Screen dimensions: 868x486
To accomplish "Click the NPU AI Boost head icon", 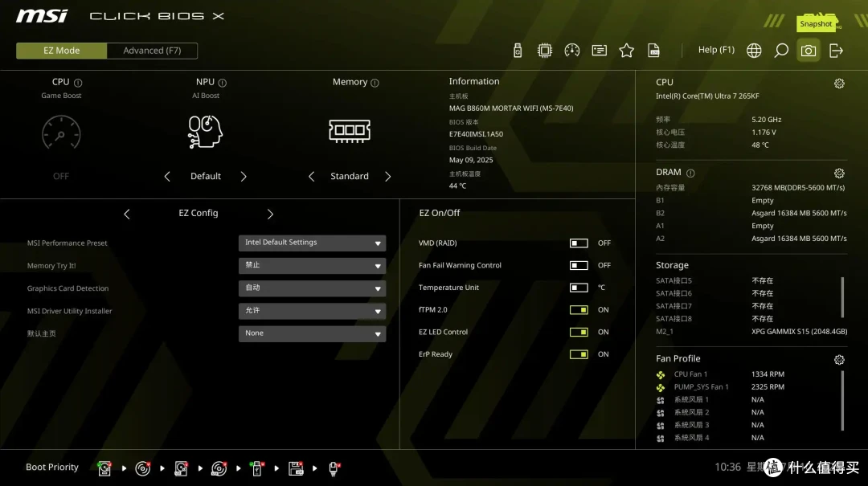I will click(x=206, y=132).
